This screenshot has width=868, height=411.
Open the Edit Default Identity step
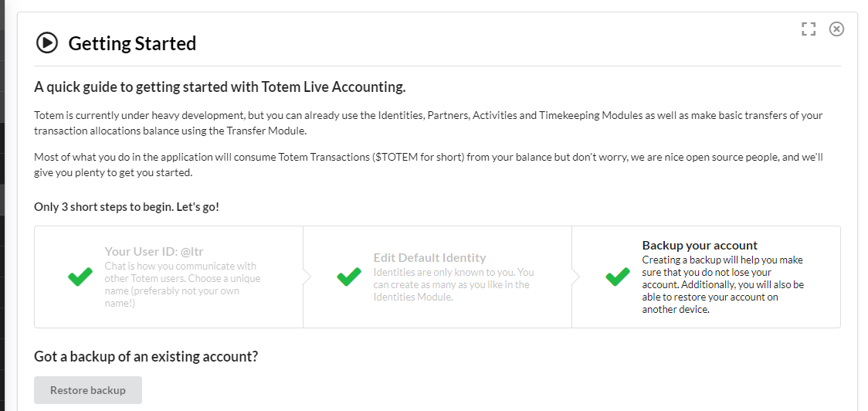429,258
